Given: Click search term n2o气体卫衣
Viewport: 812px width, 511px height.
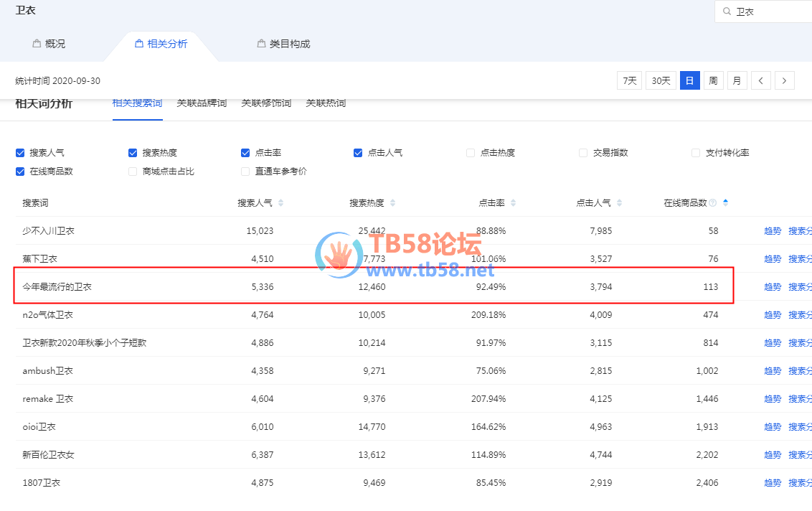Looking at the screenshot, I should (x=47, y=315).
